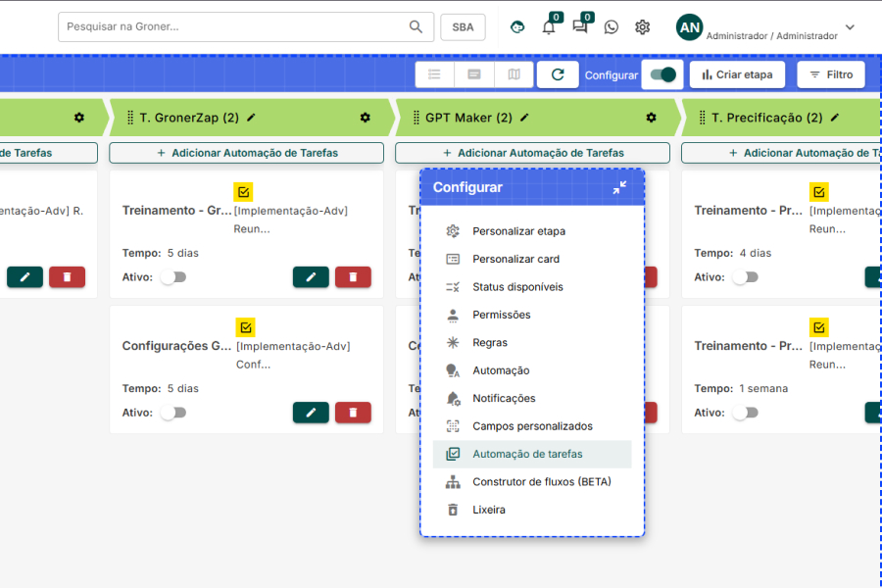Open the Filtro filter options
882x588 pixels.
831,74
